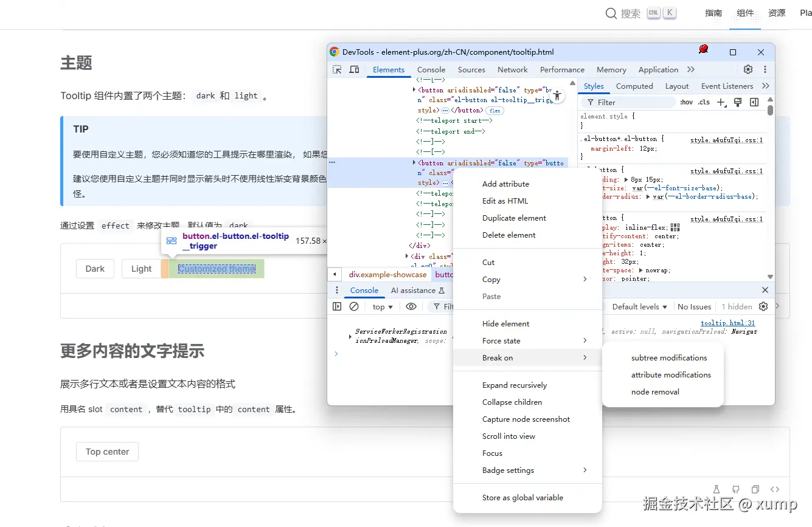Switch to the Sources tab
Viewport: 812px width, 527px height.
pos(471,69)
